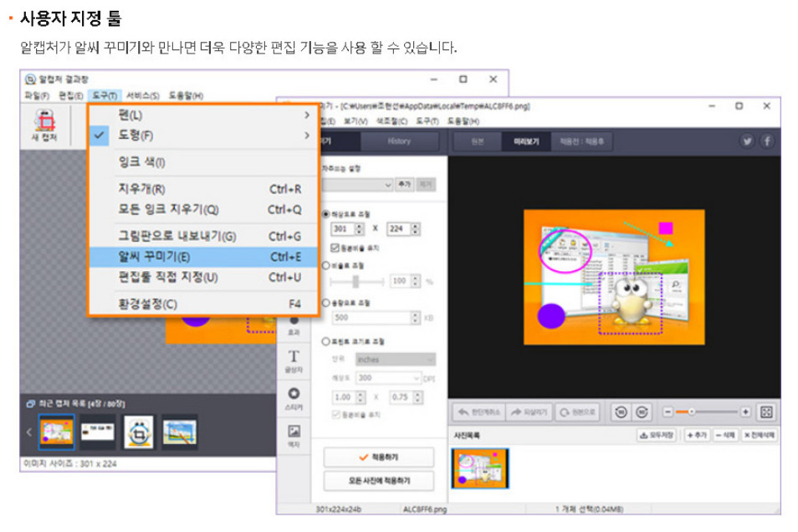Fit image to screen icon

[766, 412]
